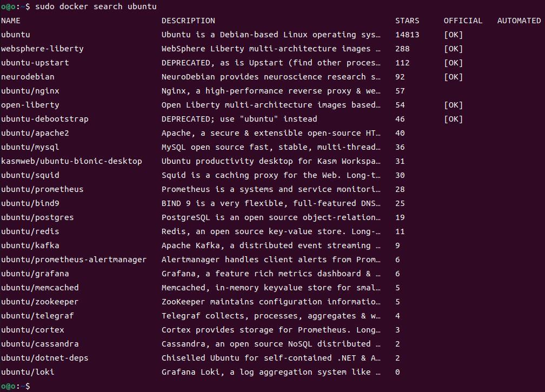Click the 14813 star count
Image resolution: width=545 pixels, height=392 pixels.
tap(407, 35)
